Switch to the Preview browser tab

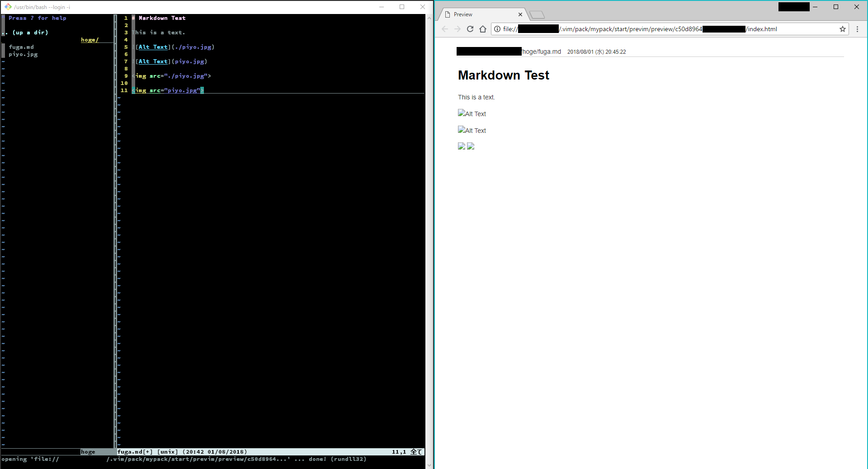pos(463,14)
